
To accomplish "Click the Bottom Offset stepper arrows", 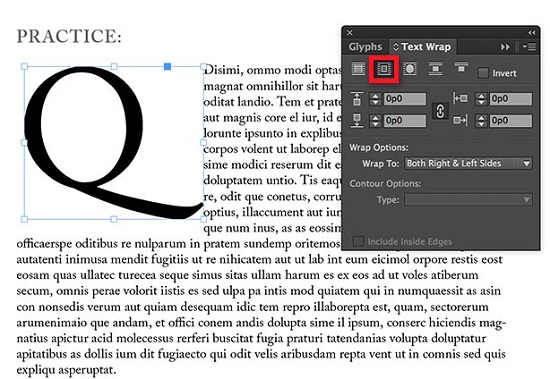I will (375, 121).
